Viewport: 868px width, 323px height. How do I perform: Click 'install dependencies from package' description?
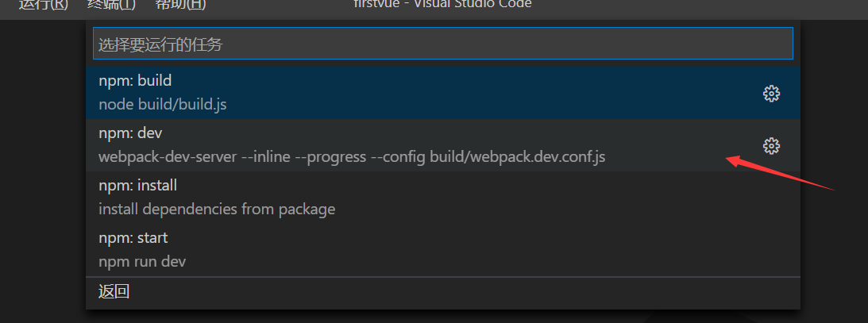pyautogui.click(x=217, y=210)
